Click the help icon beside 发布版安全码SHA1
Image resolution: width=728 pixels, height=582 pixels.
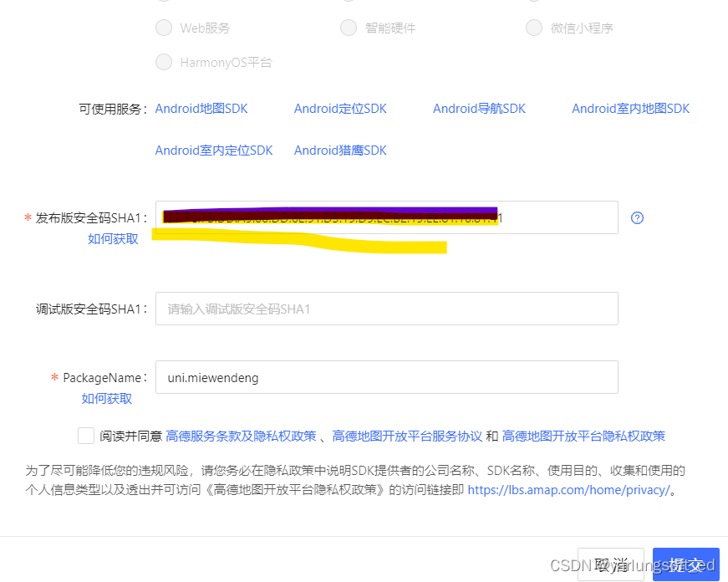(x=637, y=217)
